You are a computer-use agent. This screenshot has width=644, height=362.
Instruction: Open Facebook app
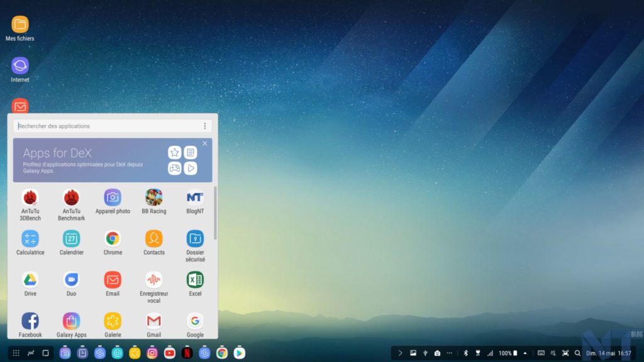[x=30, y=325]
